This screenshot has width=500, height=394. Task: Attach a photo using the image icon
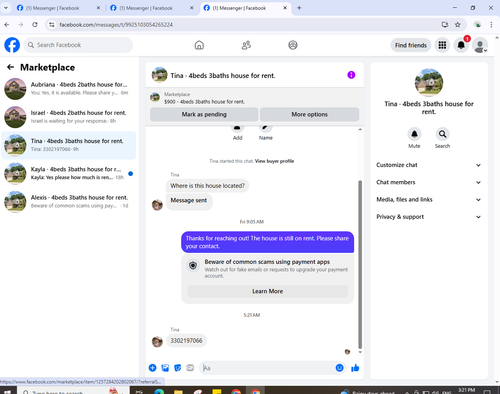[165, 368]
